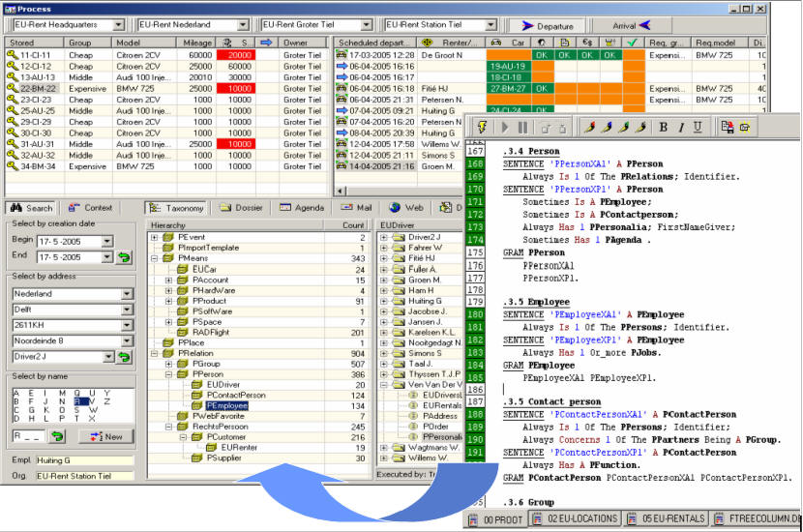Click the Underline formatting icon
Image resolution: width=803 pixels, height=532 pixels.
point(698,127)
